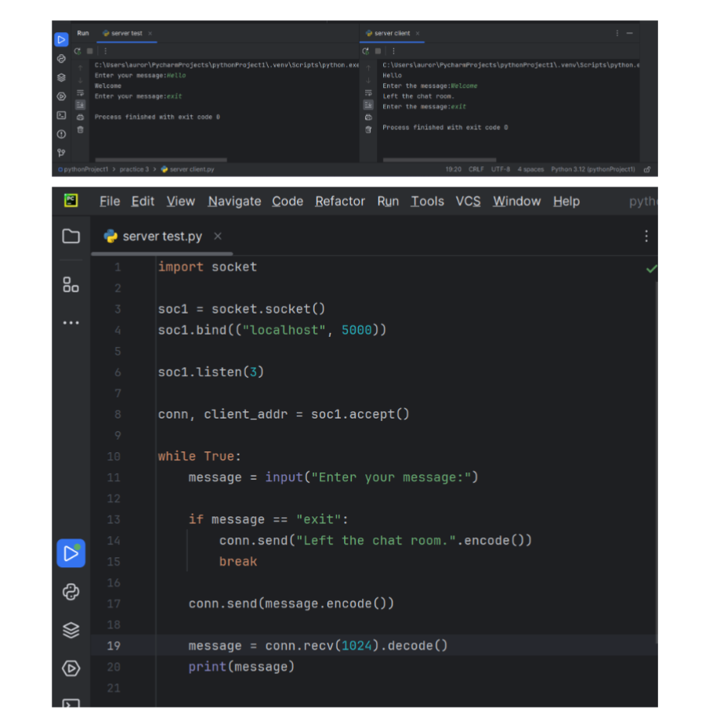Close the server client run tab
Image resolution: width=702 pixels, height=728 pixels.
coord(418,34)
